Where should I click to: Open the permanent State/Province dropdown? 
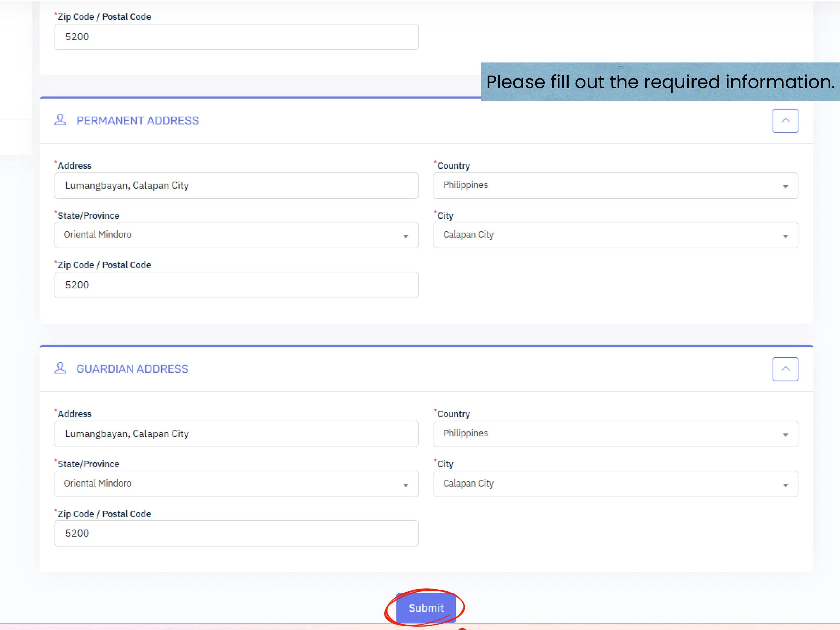(236, 235)
